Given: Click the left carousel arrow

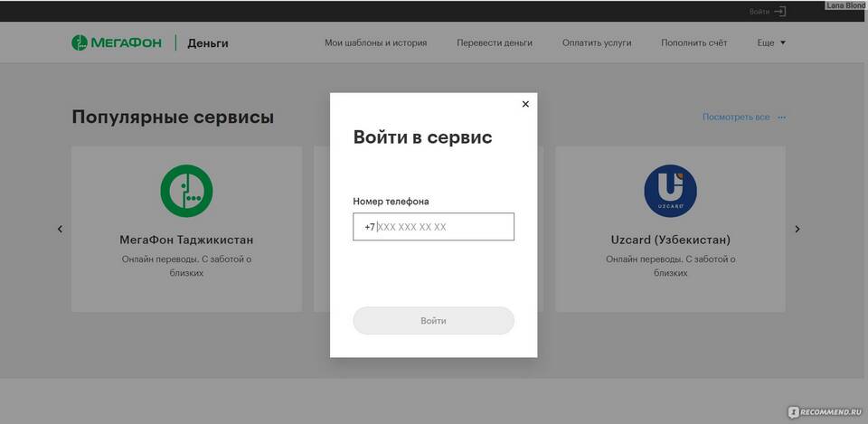Looking at the screenshot, I should tap(61, 229).
